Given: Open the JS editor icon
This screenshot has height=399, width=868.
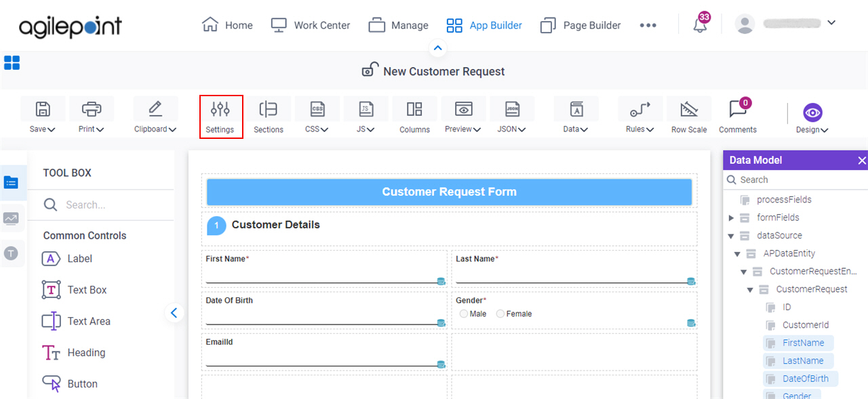Looking at the screenshot, I should [366, 109].
